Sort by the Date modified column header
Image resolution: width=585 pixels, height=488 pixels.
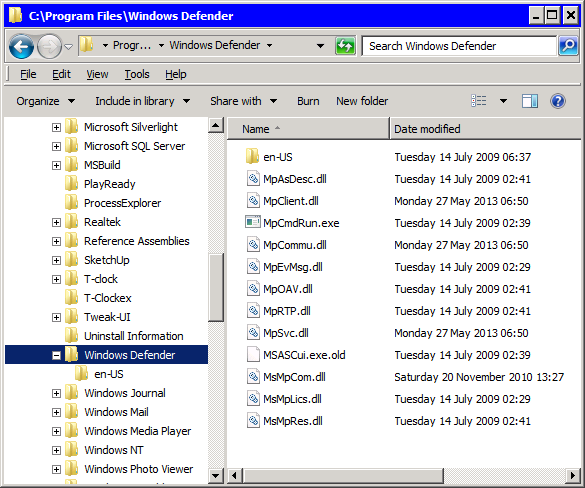(485, 129)
